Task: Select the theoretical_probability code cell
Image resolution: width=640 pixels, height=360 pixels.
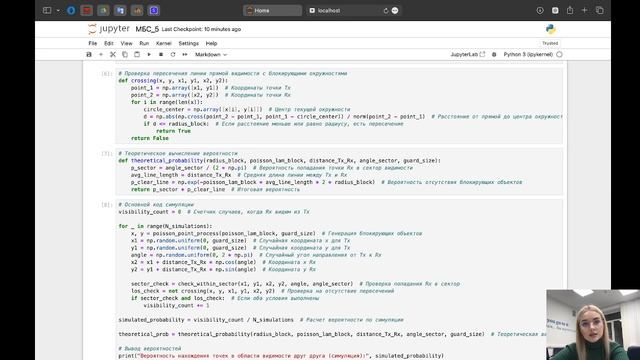Action: pos(339,171)
